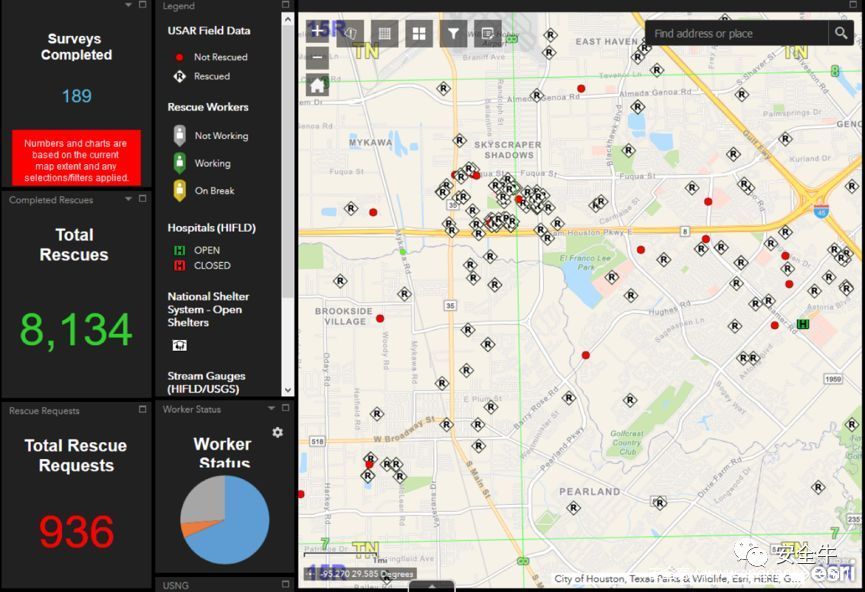Expand Completed Rescues panel dropdown arrow
The image size is (865, 592).
129,200
